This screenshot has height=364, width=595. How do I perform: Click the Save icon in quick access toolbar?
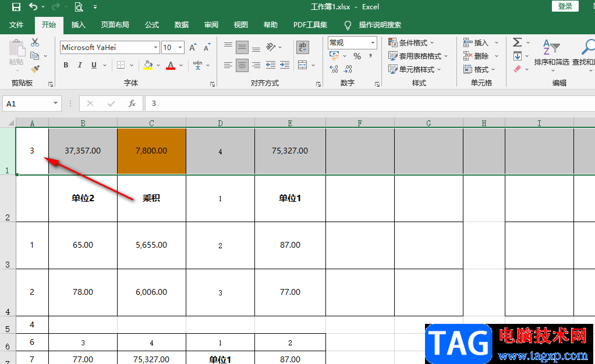point(16,7)
